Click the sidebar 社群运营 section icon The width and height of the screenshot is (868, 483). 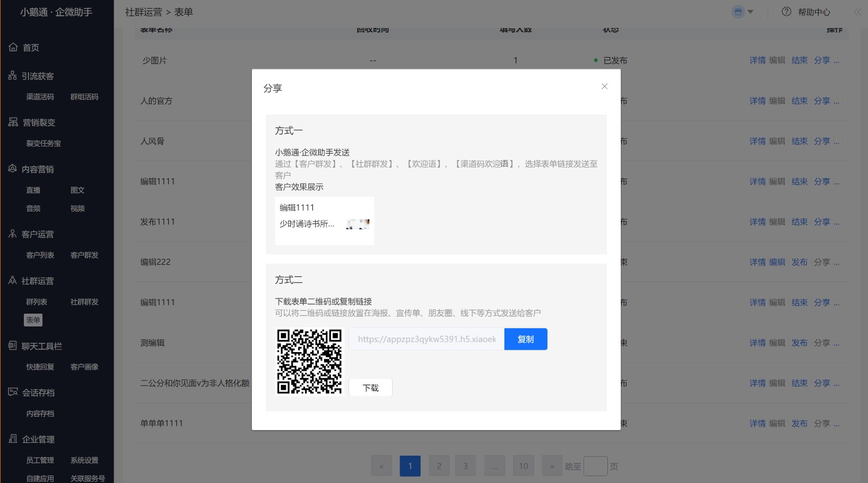click(13, 280)
